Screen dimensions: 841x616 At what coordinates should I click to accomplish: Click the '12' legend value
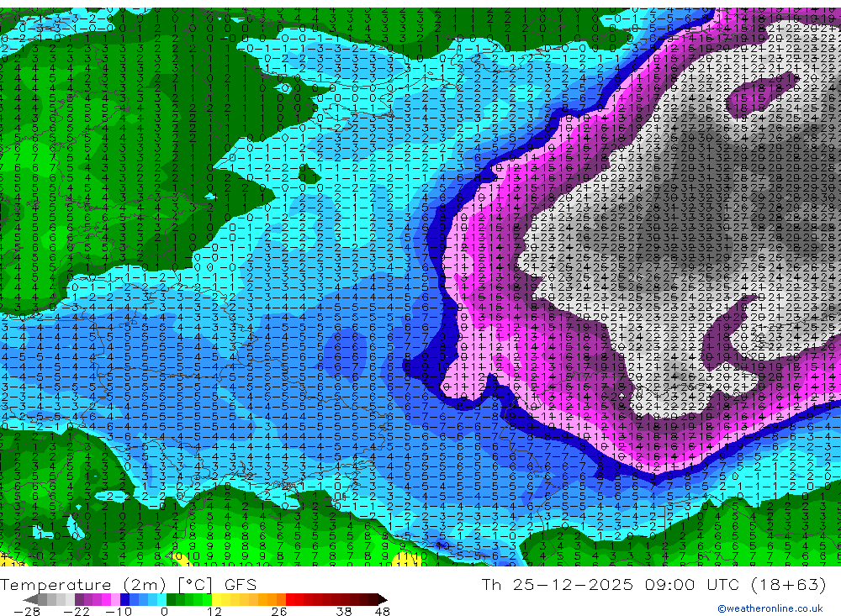pos(214,612)
